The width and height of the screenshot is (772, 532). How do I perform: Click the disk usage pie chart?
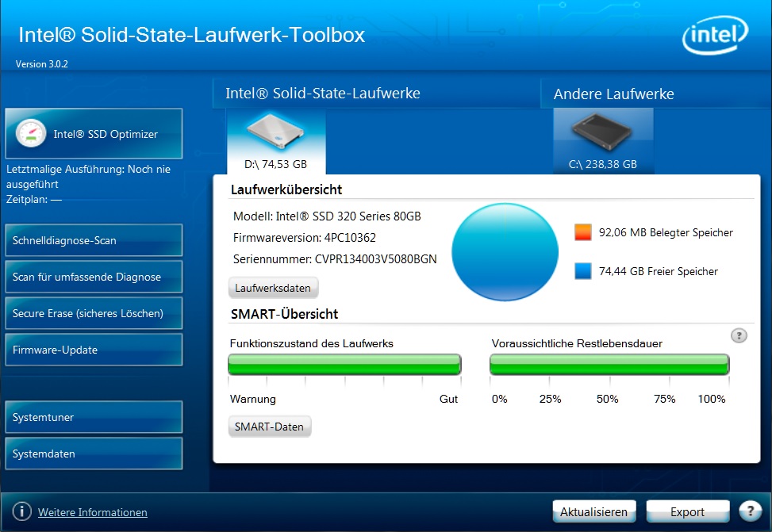(x=505, y=251)
